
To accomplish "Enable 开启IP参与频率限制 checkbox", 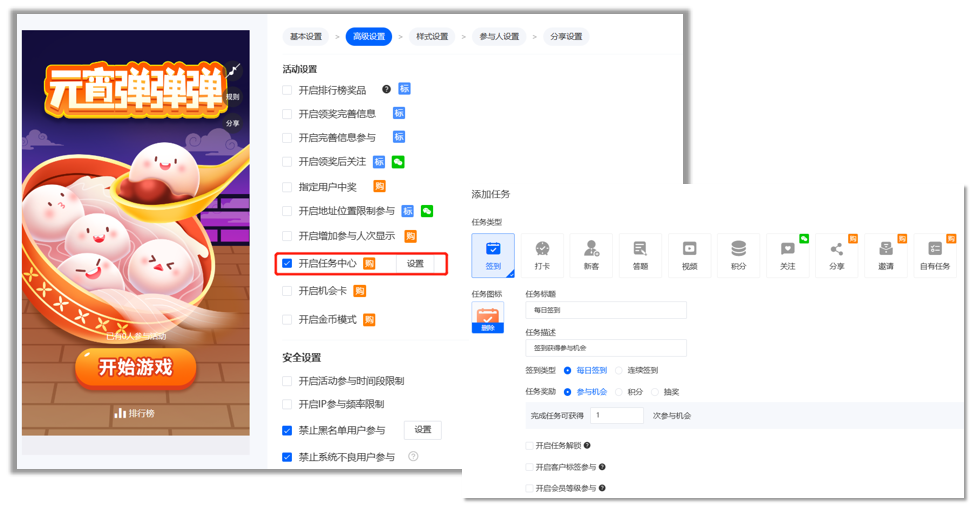I will point(287,404).
